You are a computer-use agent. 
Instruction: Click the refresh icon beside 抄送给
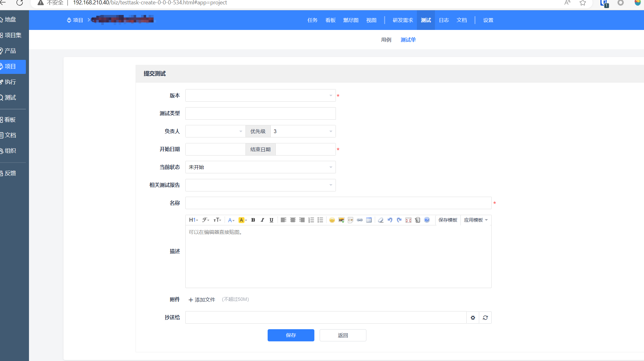pos(485,318)
